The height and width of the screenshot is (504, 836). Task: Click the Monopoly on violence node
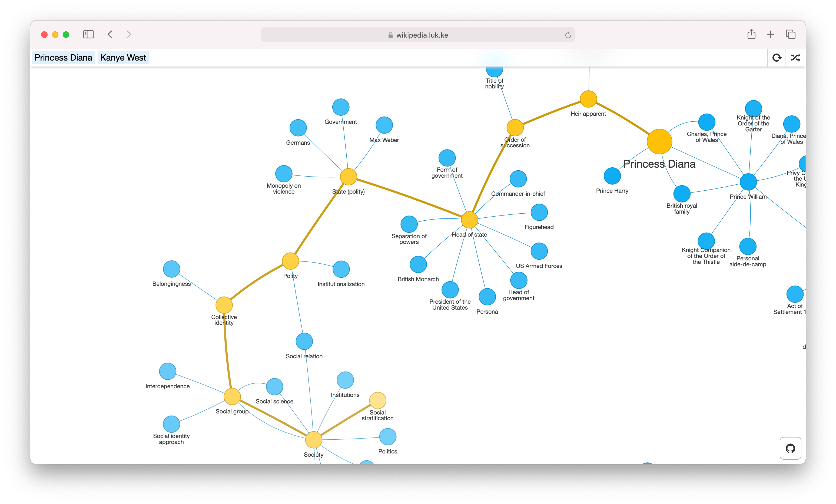[284, 174]
